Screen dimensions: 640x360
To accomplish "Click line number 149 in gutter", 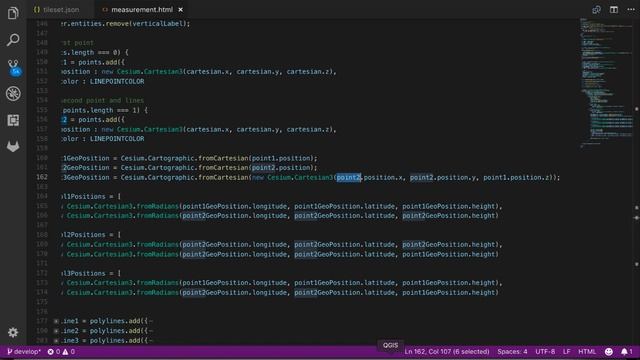I will (x=42, y=52).
